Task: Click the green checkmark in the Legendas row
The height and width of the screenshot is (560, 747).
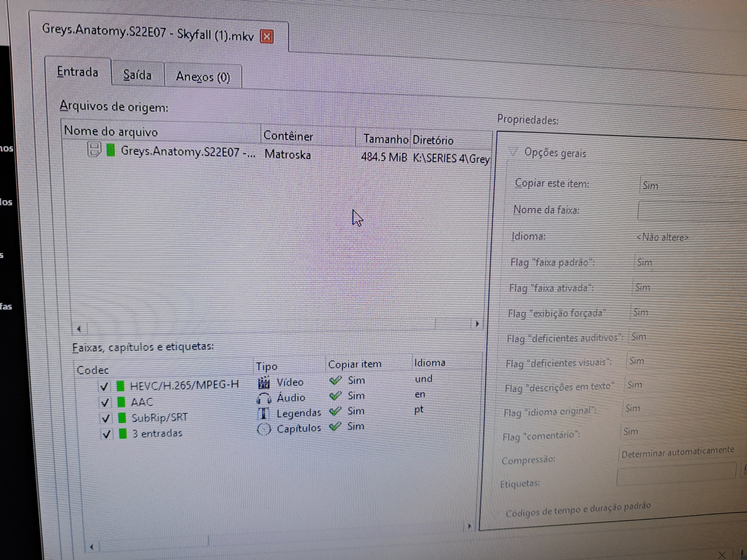Action: [336, 411]
